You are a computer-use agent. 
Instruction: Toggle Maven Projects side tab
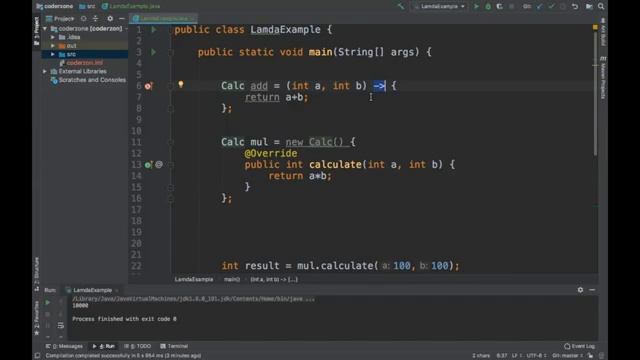[604, 77]
